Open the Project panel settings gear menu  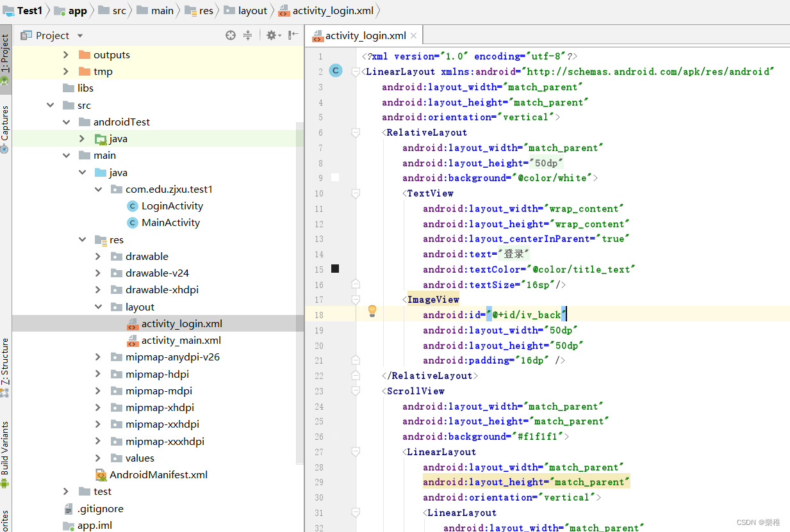point(272,35)
